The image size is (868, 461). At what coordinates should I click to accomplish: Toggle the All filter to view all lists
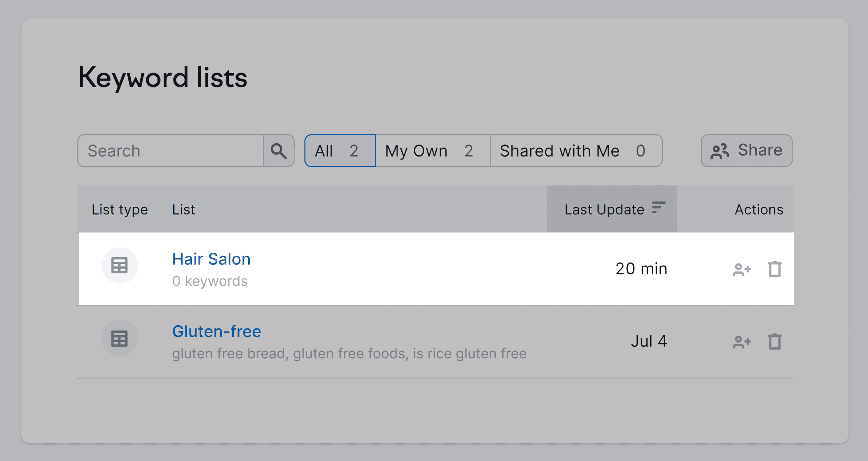(x=339, y=151)
